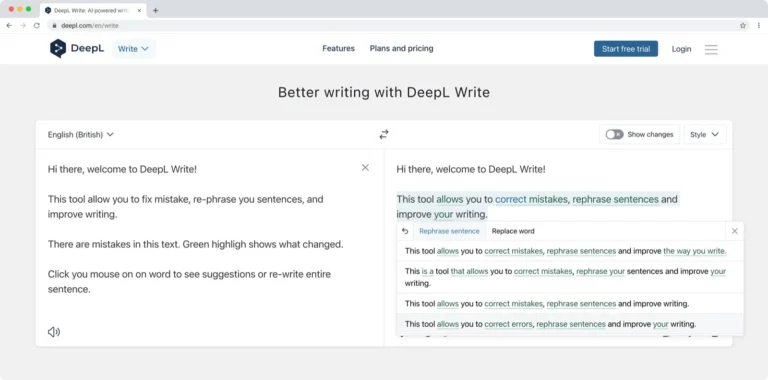Go back with the browser back arrow
768x380 pixels.
[x=9, y=25]
